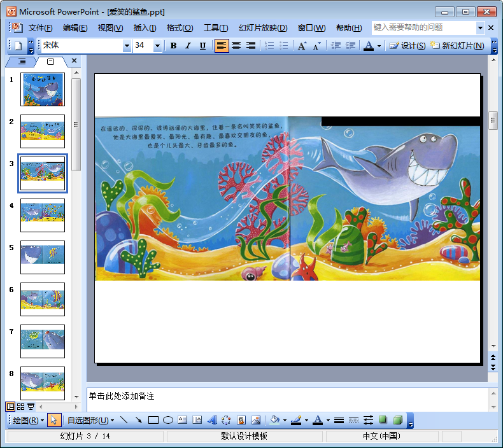Apply fill color bucket
The image size is (503, 448).
coord(274,420)
